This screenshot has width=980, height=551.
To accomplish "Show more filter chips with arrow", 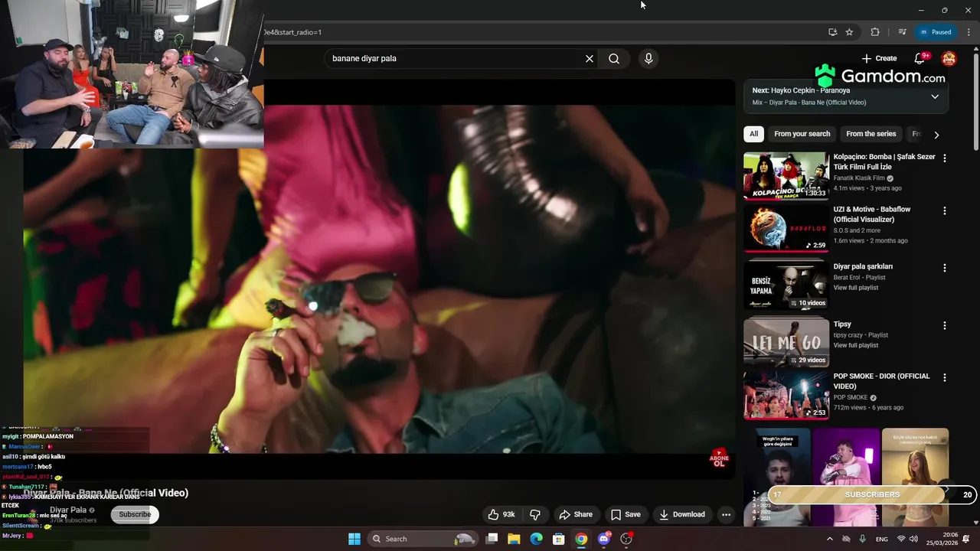I will coord(936,135).
